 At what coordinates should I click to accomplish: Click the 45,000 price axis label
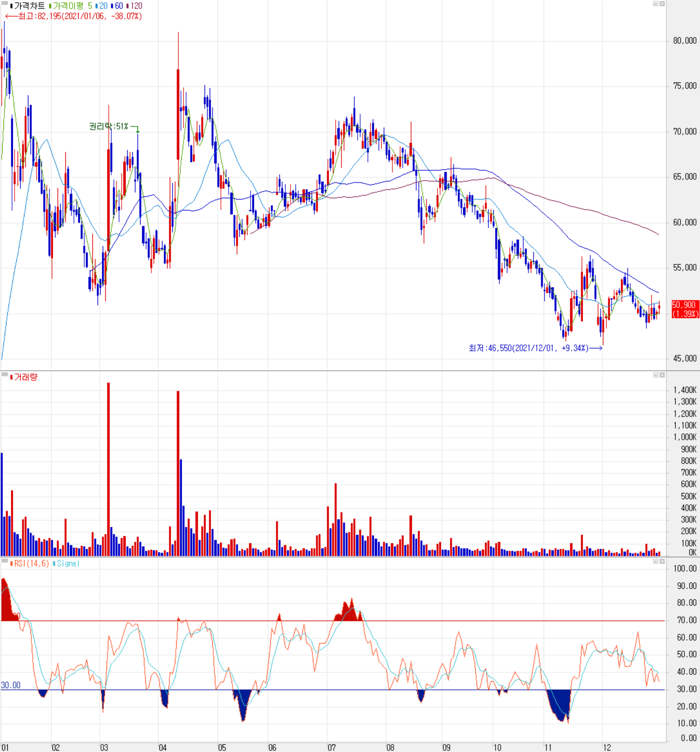[x=685, y=358]
